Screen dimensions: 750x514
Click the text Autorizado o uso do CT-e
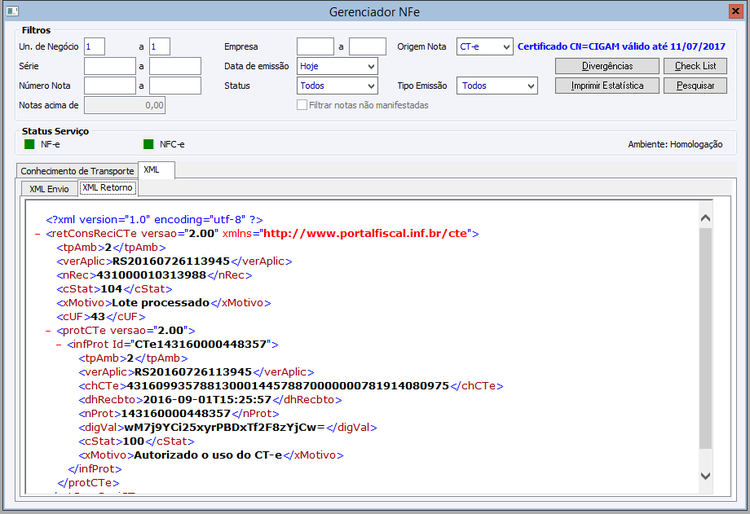[x=208, y=455]
